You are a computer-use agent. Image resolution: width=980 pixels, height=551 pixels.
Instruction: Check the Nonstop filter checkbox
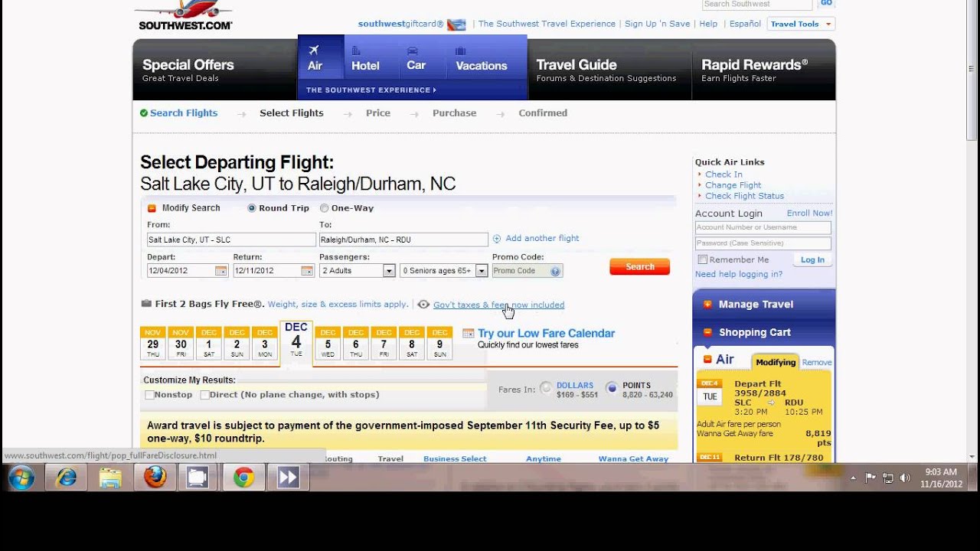pyautogui.click(x=149, y=395)
